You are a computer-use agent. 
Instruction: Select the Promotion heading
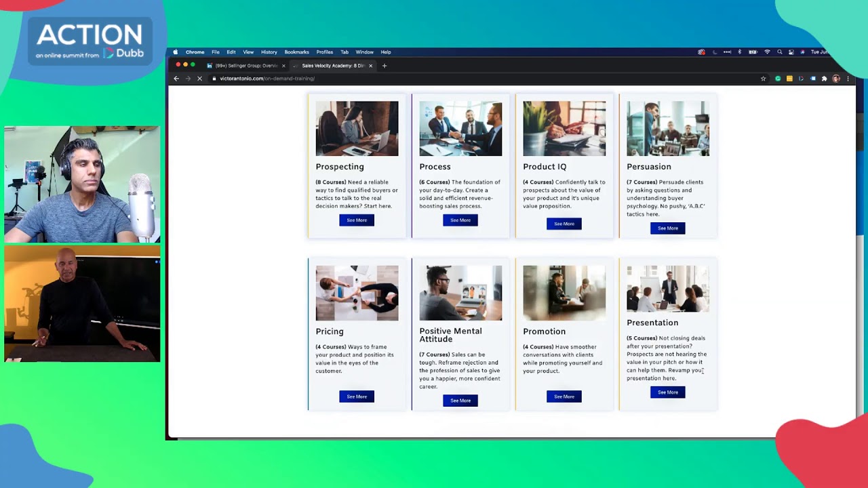click(x=544, y=331)
